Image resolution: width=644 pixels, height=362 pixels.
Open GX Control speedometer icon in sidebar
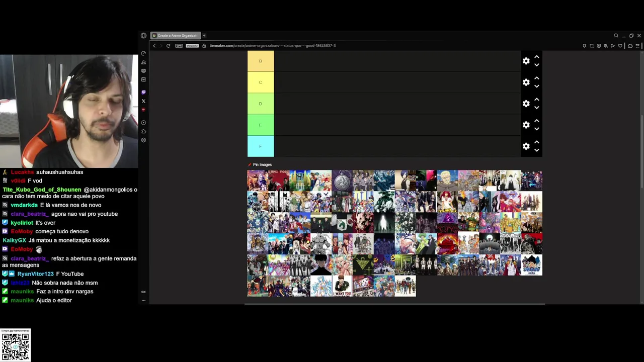point(143,53)
